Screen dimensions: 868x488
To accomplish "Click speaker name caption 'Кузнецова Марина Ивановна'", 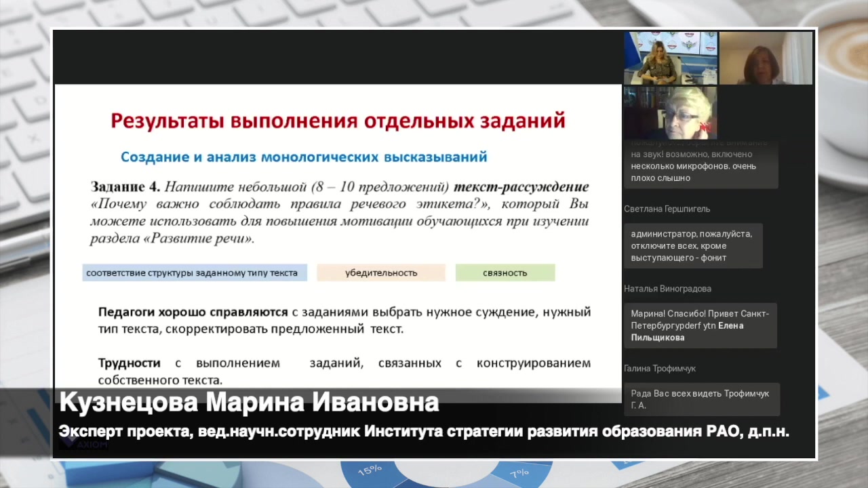I will point(250,403).
